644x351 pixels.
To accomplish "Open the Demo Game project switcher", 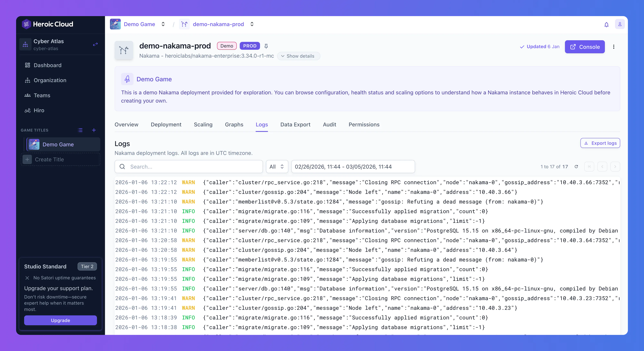I will point(163,24).
